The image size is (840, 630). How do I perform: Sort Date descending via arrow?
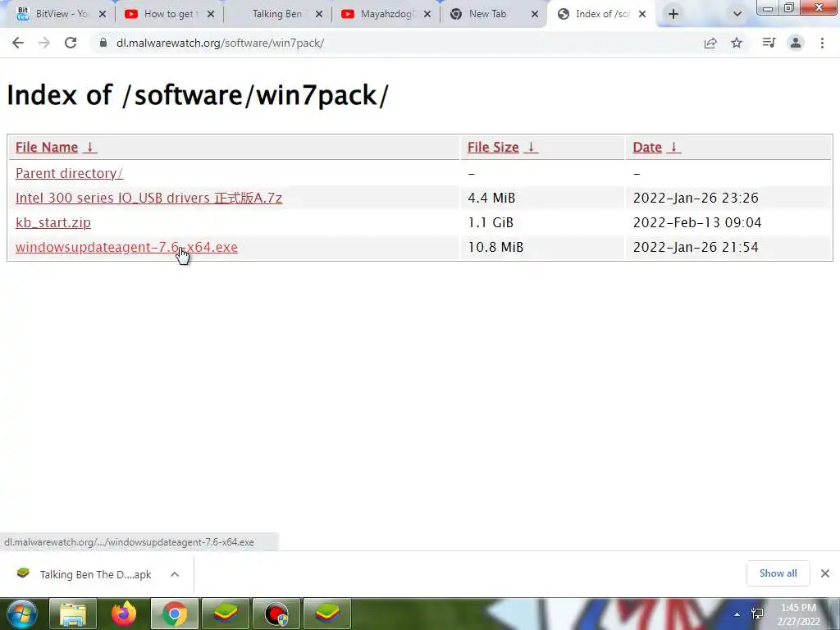pyautogui.click(x=674, y=148)
